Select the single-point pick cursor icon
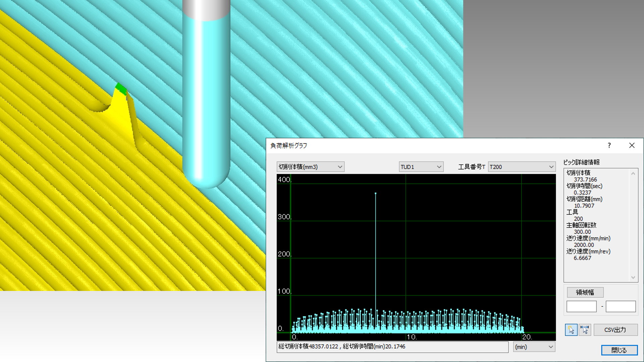The image size is (644, 362). pos(571,330)
